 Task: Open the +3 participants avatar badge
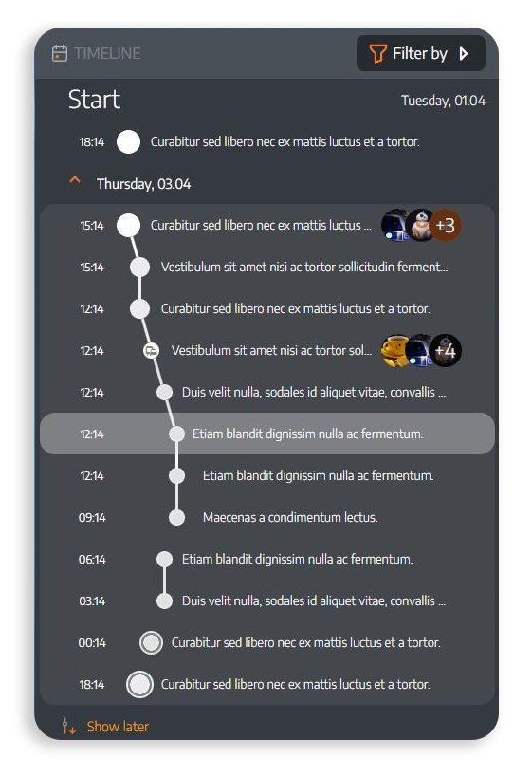(x=445, y=225)
